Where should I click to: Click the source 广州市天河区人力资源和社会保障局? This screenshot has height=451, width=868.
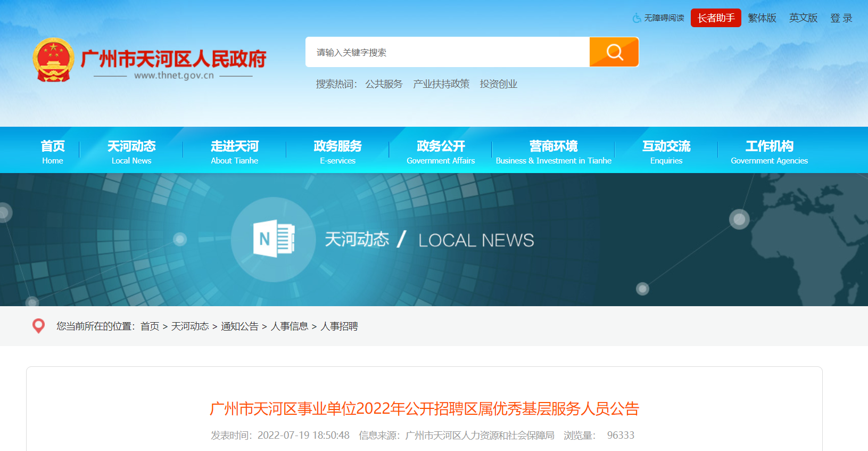coord(480,436)
